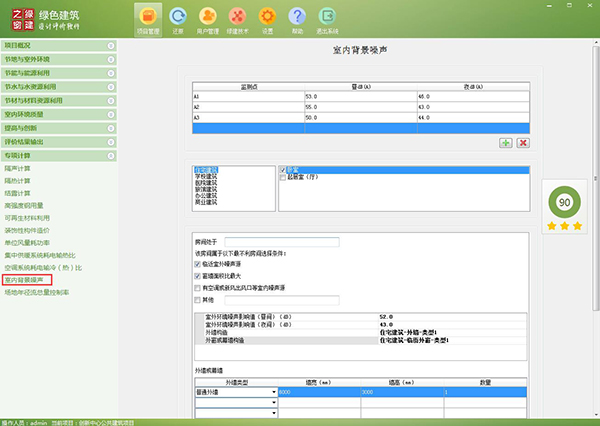
Task: Click the 退出系统 exit icon
Action: (327, 18)
